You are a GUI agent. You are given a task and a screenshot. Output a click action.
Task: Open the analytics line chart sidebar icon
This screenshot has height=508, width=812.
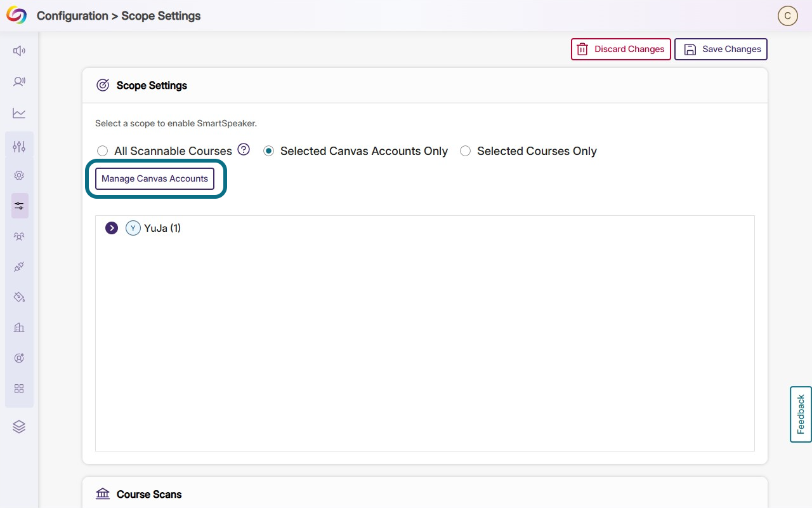point(19,113)
